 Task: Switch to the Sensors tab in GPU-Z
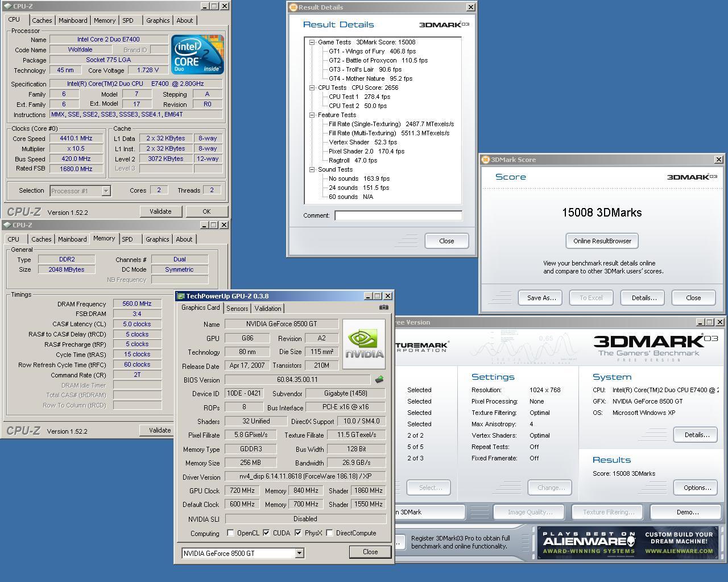(x=237, y=309)
